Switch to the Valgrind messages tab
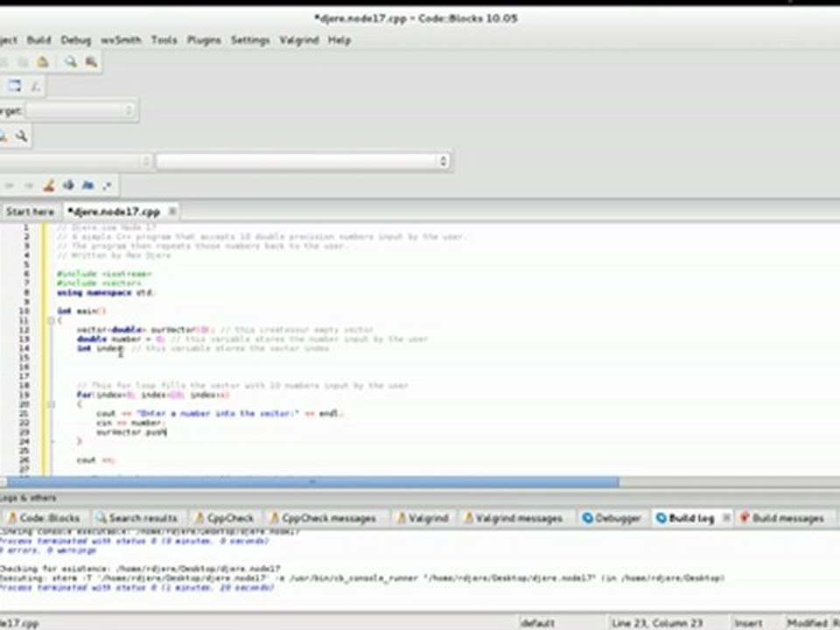 (514, 518)
